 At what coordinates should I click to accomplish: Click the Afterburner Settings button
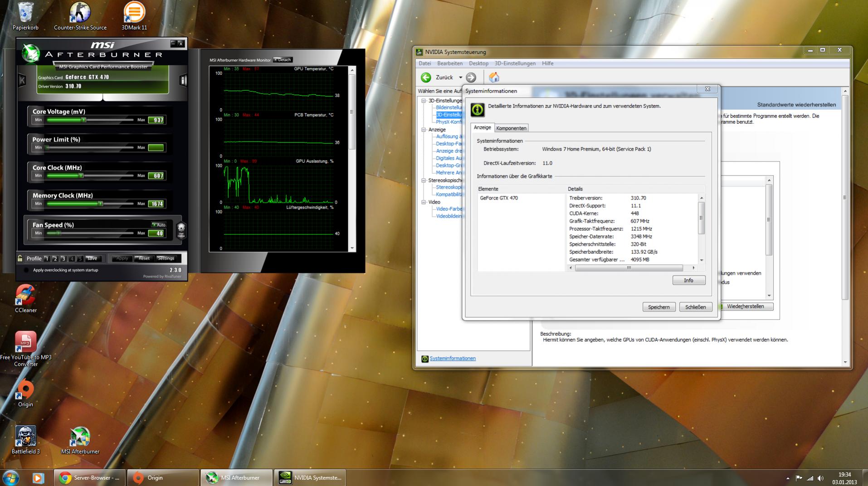(x=166, y=258)
